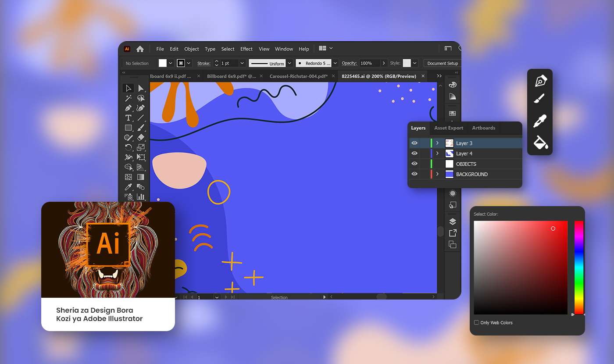Activate the Rotate tool

128,147
